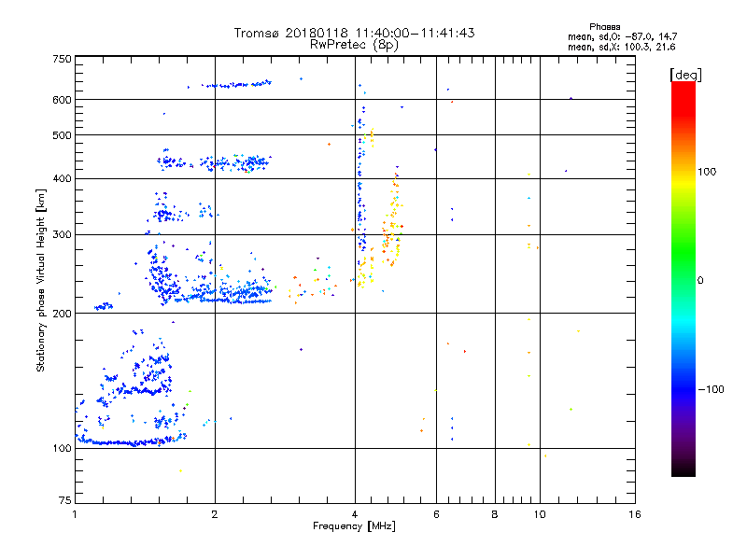Click the x-axis tick label '8'
747x560 pixels.
pyautogui.click(x=495, y=514)
